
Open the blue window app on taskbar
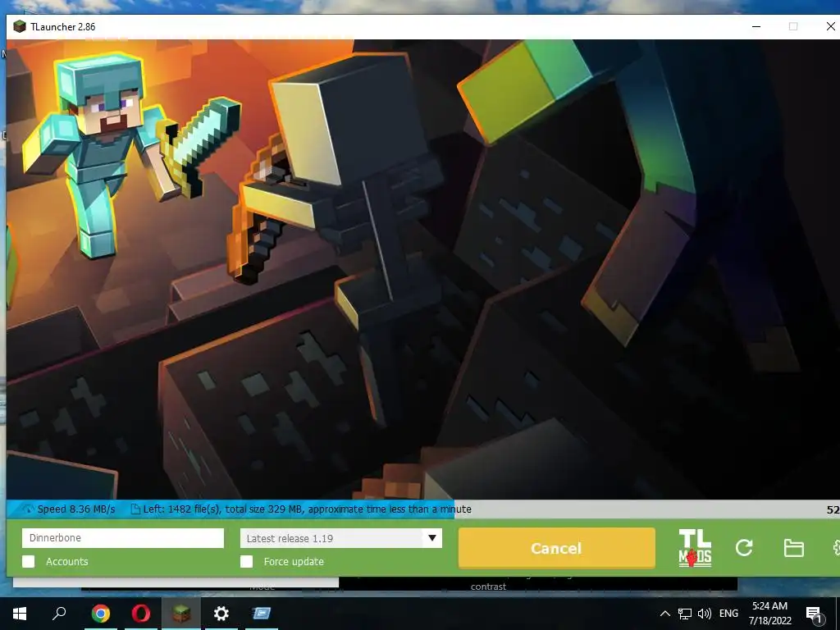[x=262, y=614]
